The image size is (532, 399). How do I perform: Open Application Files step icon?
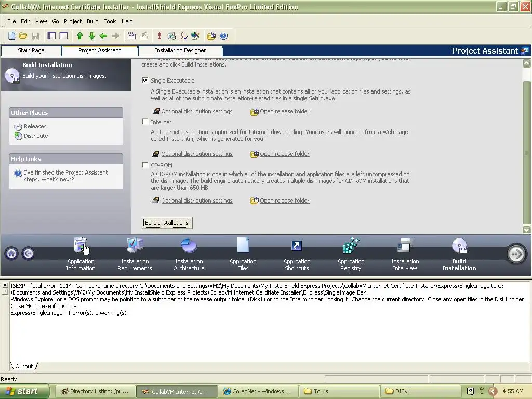pos(243,246)
